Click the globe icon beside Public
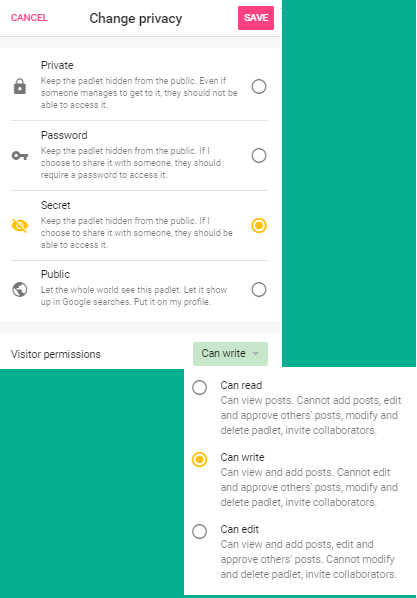 [x=20, y=289]
